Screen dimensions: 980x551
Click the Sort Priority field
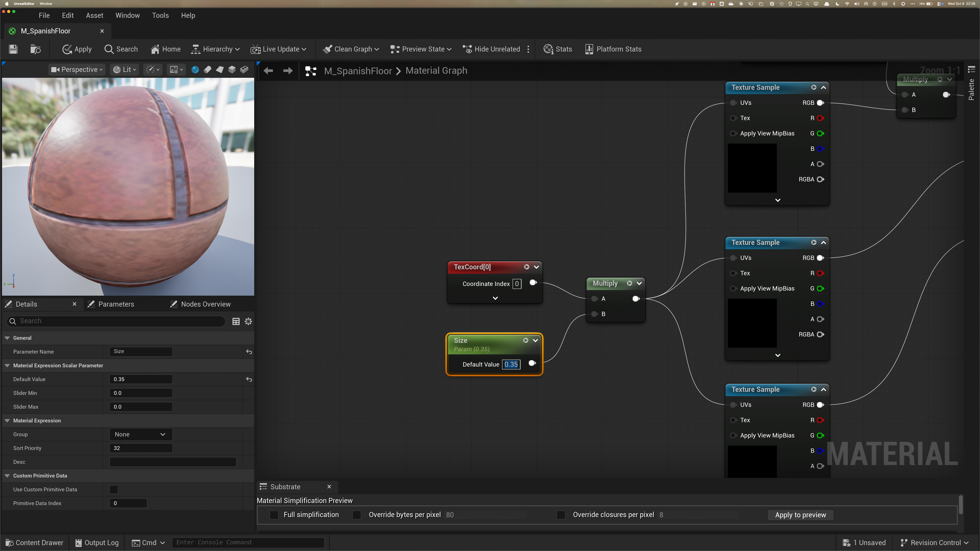(x=141, y=448)
